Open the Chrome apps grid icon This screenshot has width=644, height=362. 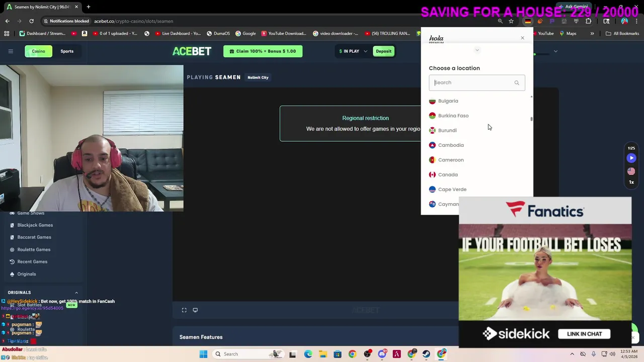pos(7,34)
